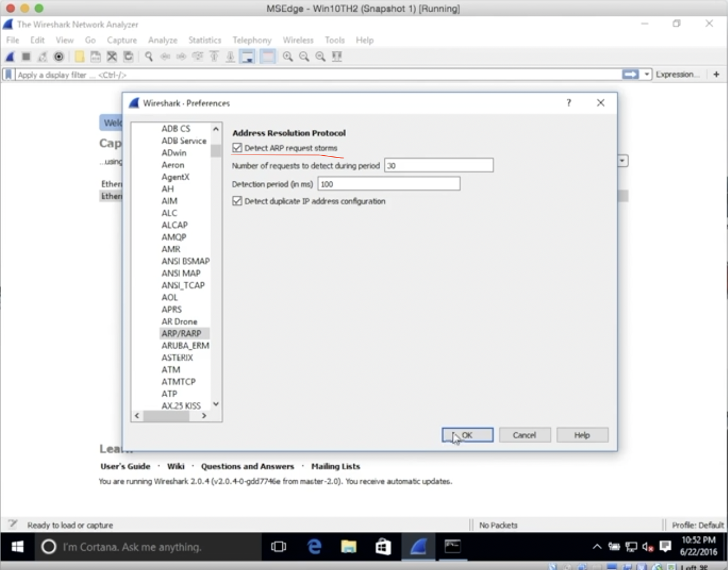Click the status bar expert info icon
The height and width of the screenshot is (570, 728).
pos(13,524)
